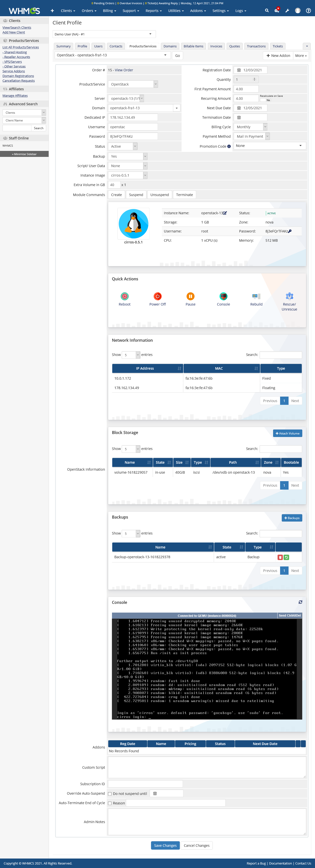Viewport: 315px width, 868px height.
Task: Sort Block Storage by Name column
Action: point(132,462)
